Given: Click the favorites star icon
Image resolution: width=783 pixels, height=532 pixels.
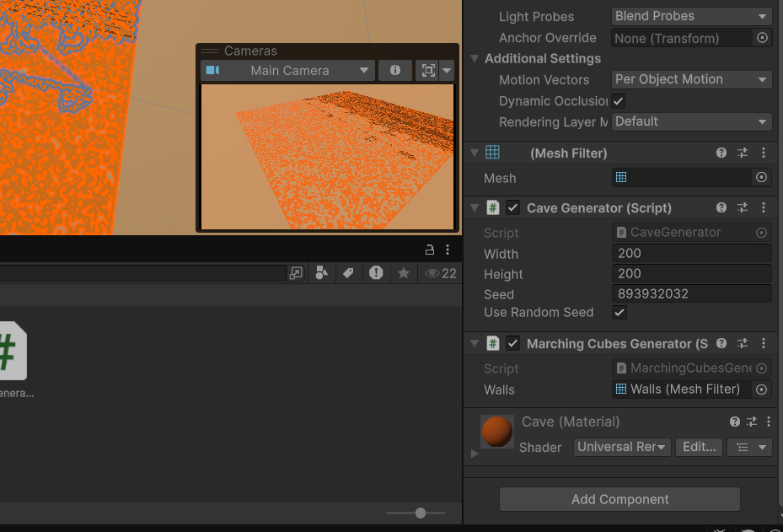Looking at the screenshot, I should pyautogui.click(x=404, y=273).
